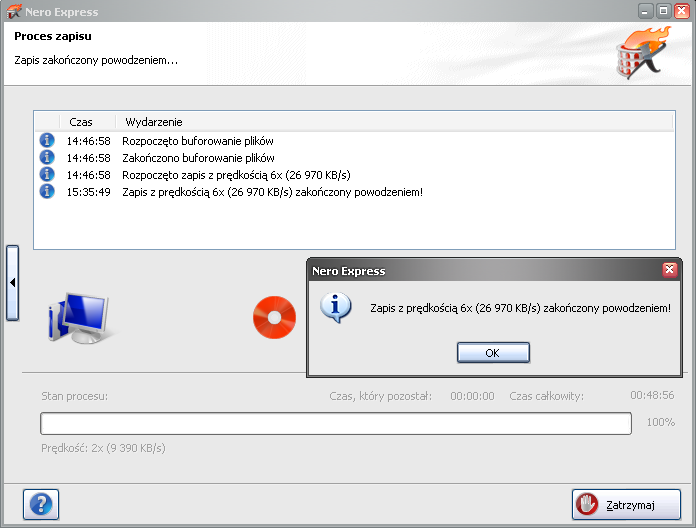Select the Nero burning logo at top right
696x528 pixels.
coord(643,53)
